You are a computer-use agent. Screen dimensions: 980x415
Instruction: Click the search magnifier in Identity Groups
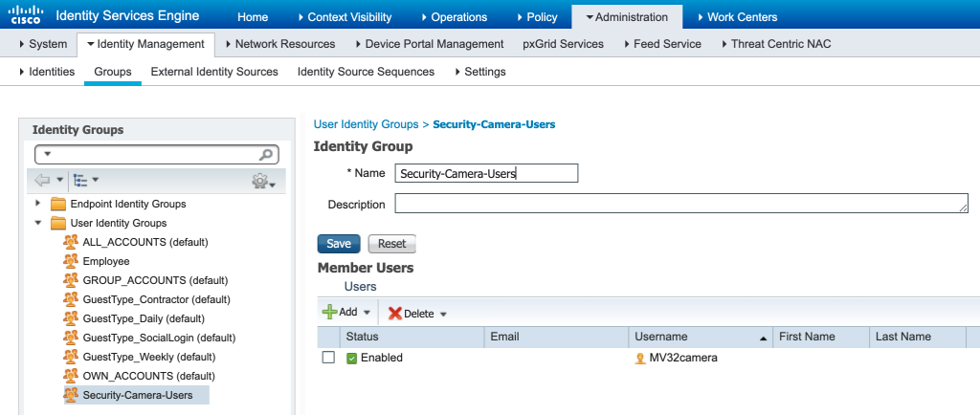click(x=267, y=154)
